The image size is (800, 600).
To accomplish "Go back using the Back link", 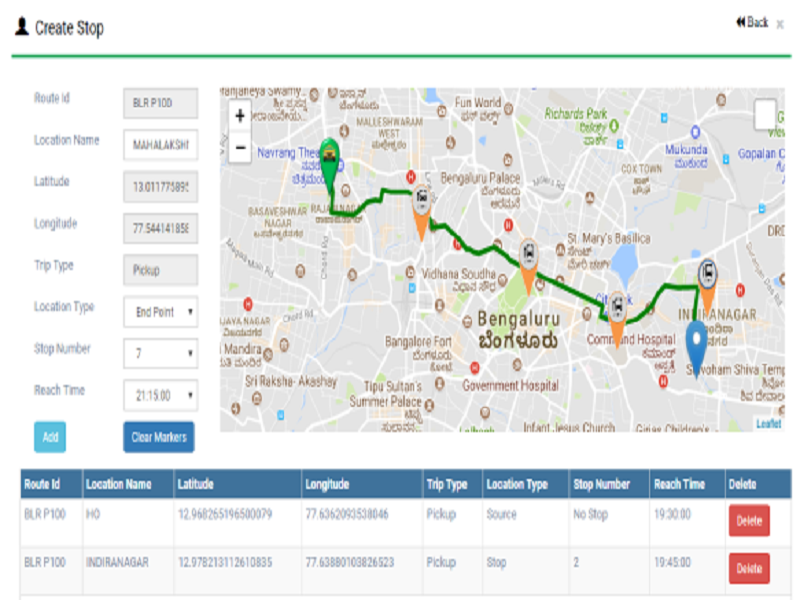I will [x=752, y=22].
